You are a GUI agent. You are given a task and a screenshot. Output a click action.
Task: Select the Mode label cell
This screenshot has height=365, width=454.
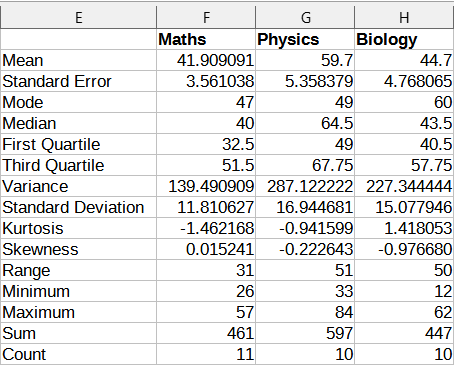[x=78, y=102]
